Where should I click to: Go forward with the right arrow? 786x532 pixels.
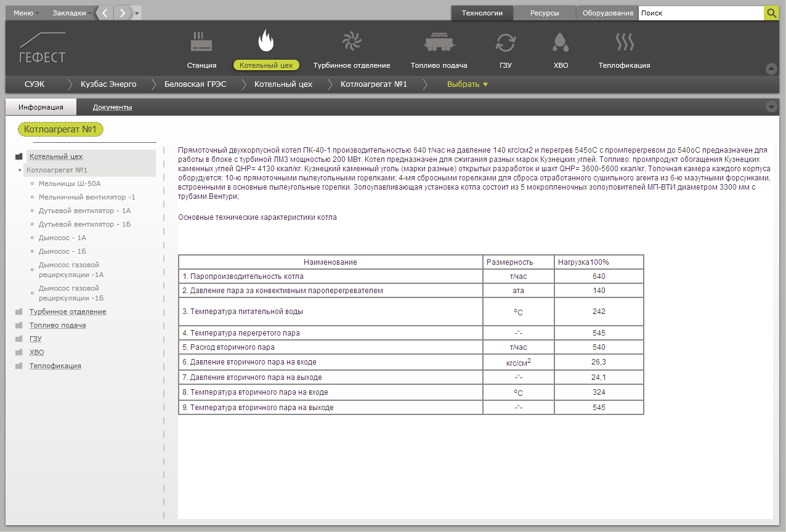click(123, 13)
